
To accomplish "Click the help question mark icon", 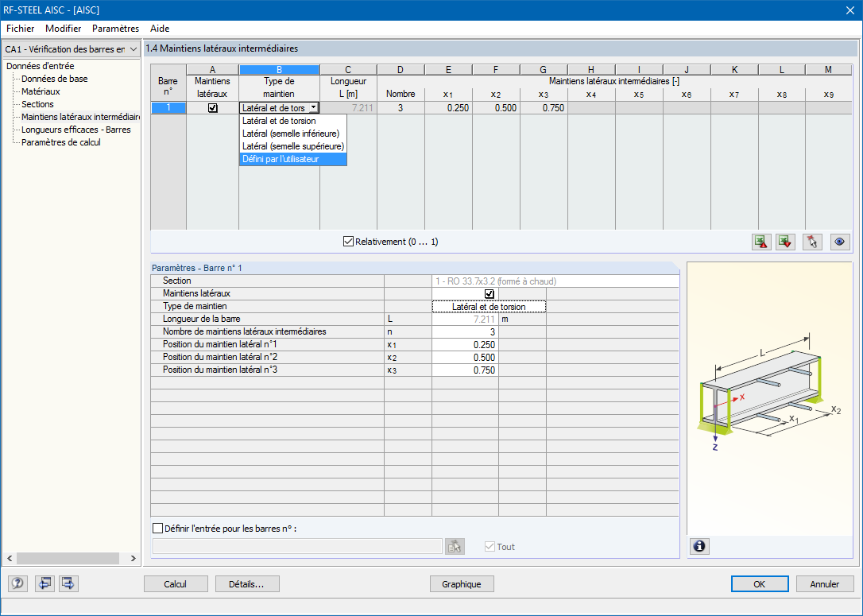I will click(17, 583).
